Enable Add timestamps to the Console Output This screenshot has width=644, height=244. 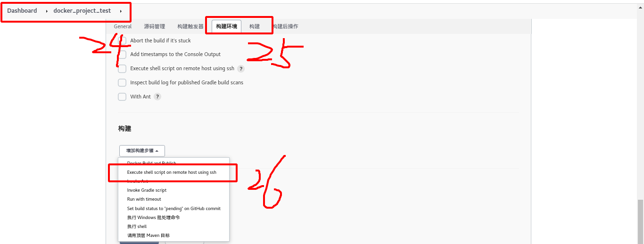tap(122, 55)
